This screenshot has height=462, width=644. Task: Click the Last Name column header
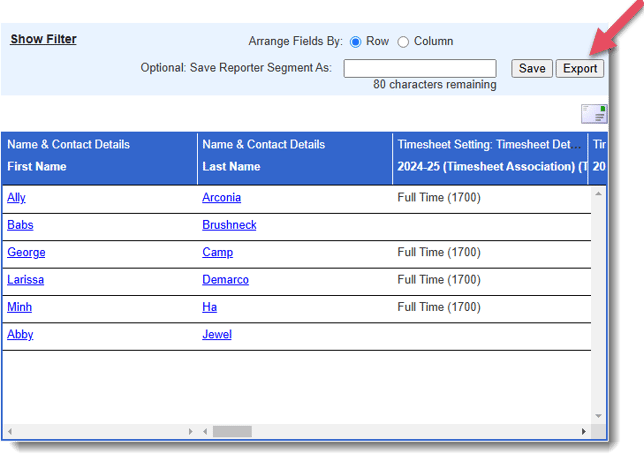click(231, 167)
